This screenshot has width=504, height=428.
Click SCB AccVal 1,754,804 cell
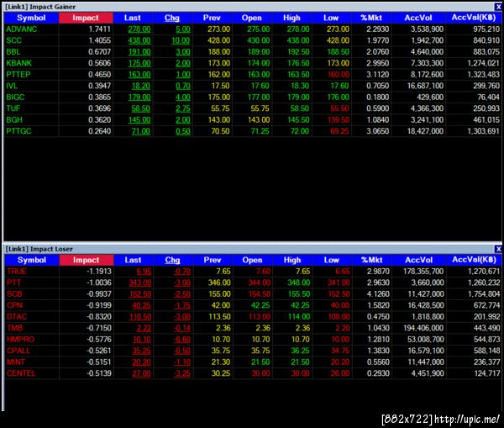[484, 294]
